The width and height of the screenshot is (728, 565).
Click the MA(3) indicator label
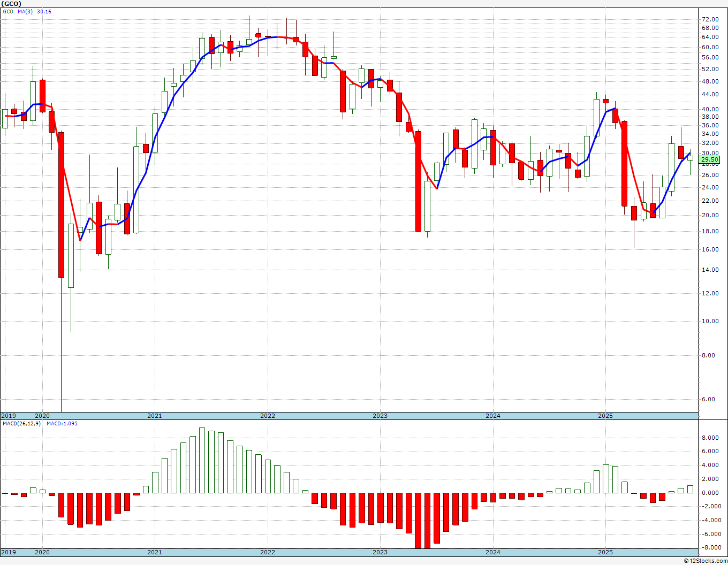(x=25, y=11)
